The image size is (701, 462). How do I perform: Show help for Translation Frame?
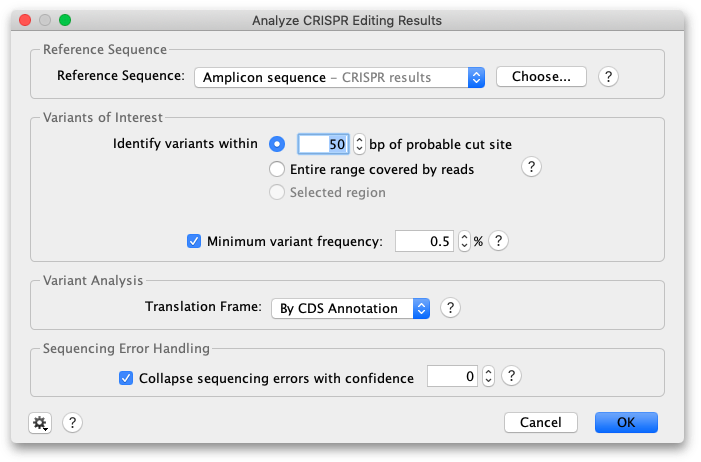(450, 308)
